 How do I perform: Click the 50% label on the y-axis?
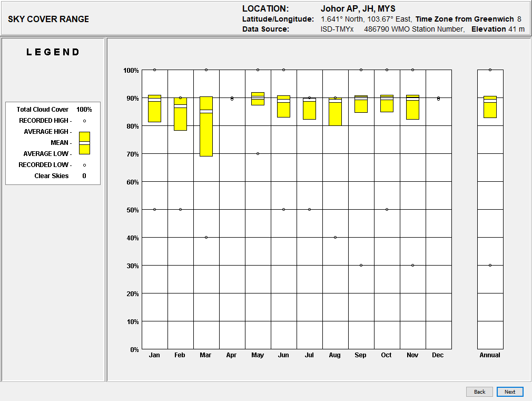tap(131, 210)
